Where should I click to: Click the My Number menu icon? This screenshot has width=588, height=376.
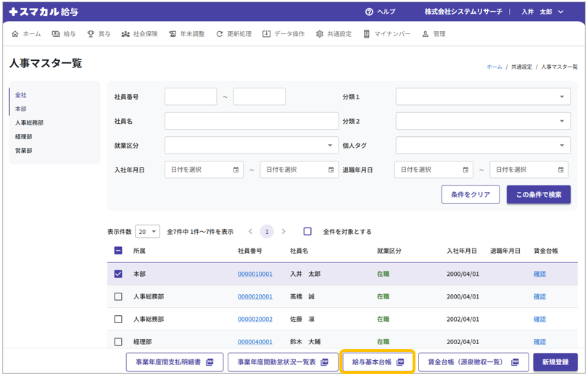tap(367, 34)
